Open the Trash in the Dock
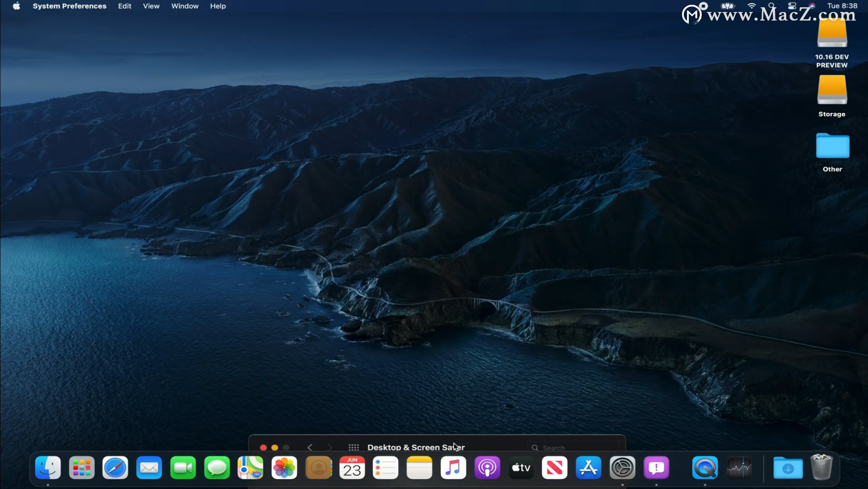This screenshot has height=489, width=868. pyautogui.click(x=822, y=467)
